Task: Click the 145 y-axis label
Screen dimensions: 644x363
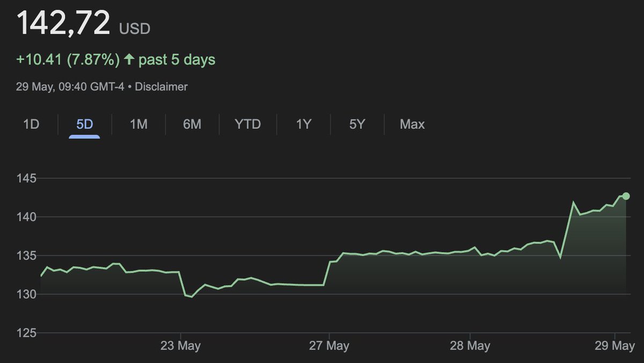Action: (x=25, y=178)
